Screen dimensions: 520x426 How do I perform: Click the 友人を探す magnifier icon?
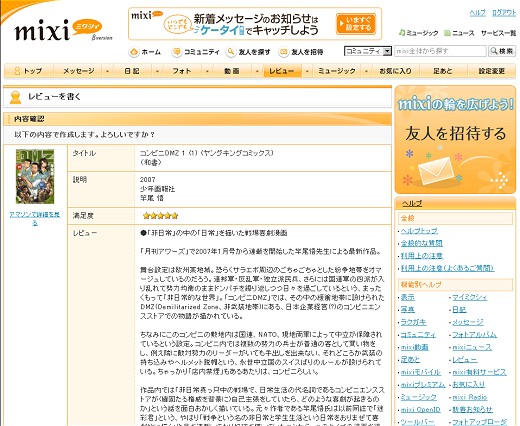click(x=231, y=52)
